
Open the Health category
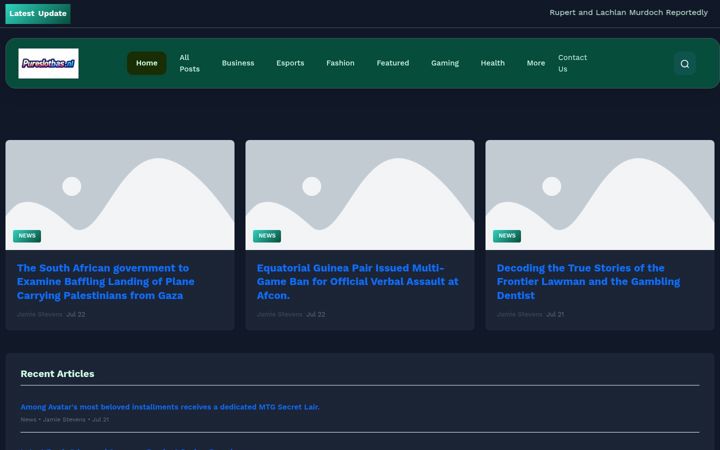tap(493, 63)
